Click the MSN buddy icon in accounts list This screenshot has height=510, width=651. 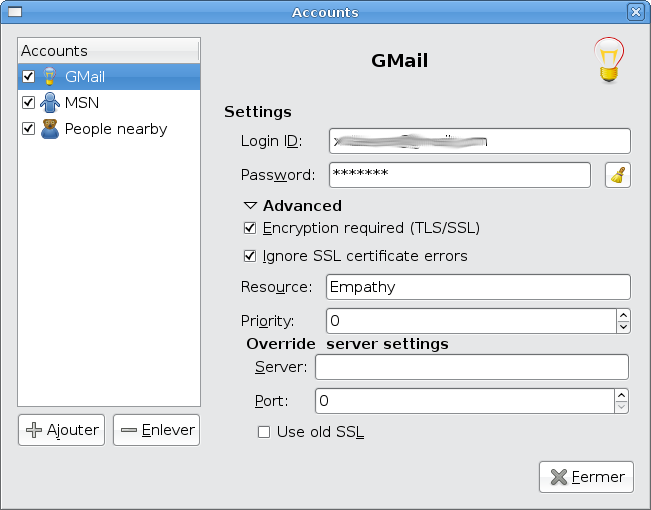coord(49,102)
